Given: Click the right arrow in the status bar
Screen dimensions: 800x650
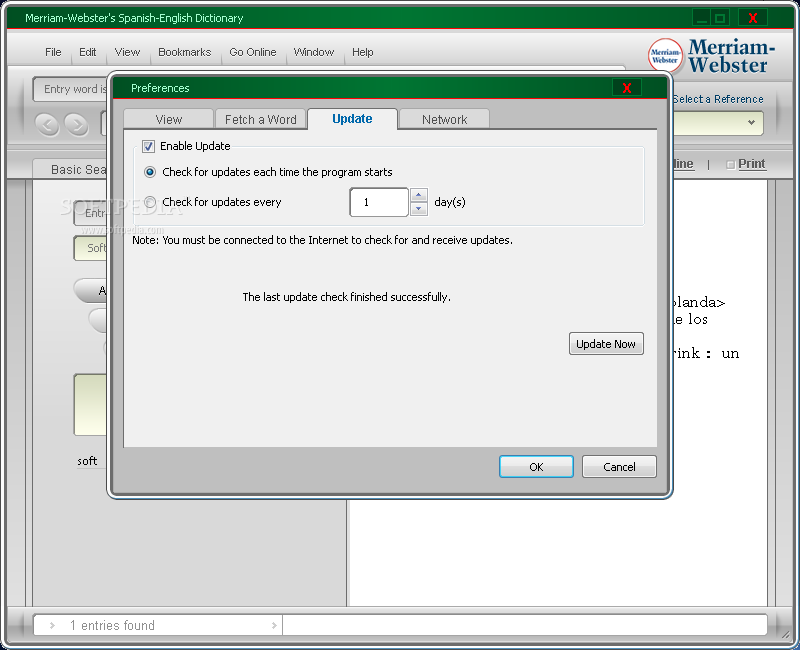Looking at the screenshot, I should [274, 626].
